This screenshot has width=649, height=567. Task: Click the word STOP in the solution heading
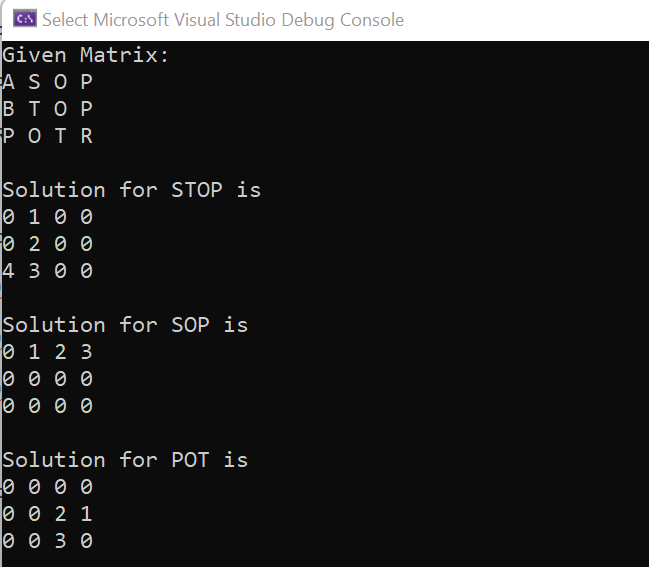tap(197, 190)
